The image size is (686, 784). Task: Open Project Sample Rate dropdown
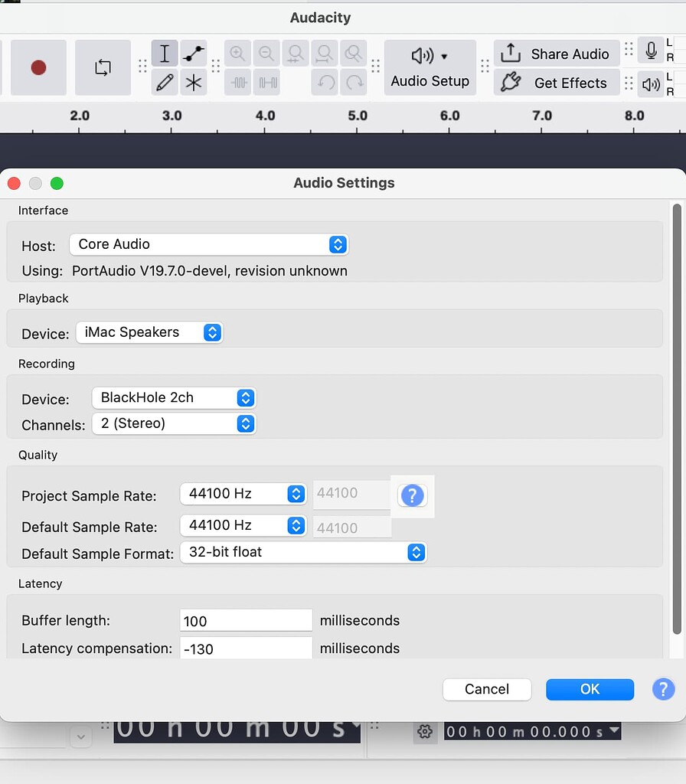[243, 494]
